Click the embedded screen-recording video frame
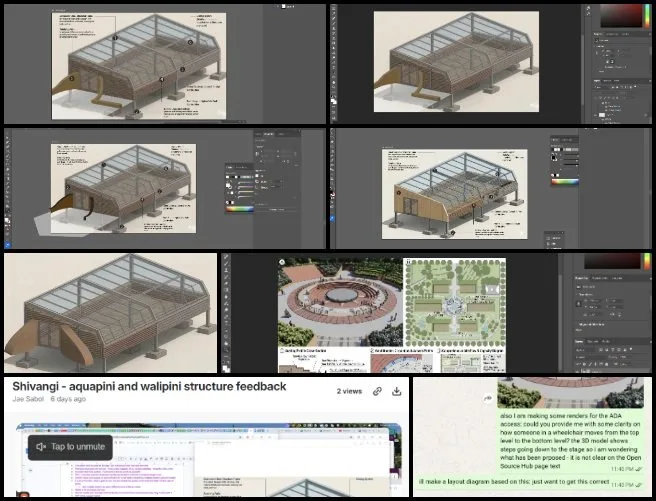This screenshot has width=656, height=501. (208, 460)
